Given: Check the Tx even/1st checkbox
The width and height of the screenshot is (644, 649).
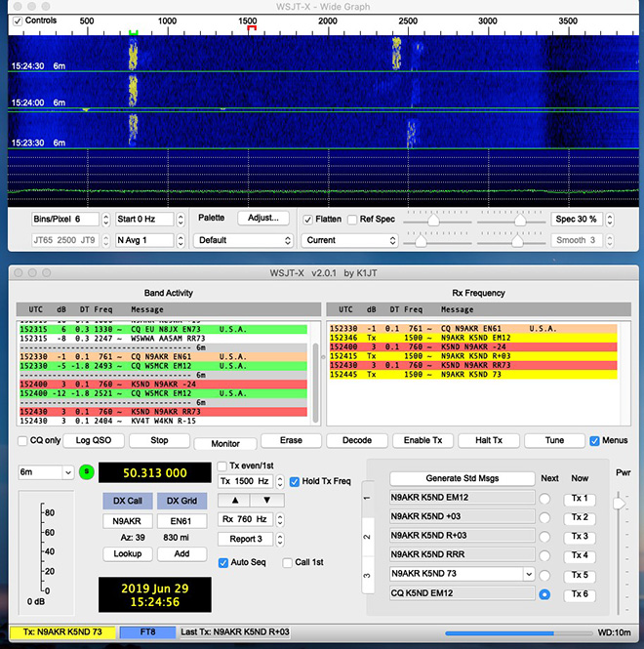Looking at the screenshot, I should (x=222, y=466).
